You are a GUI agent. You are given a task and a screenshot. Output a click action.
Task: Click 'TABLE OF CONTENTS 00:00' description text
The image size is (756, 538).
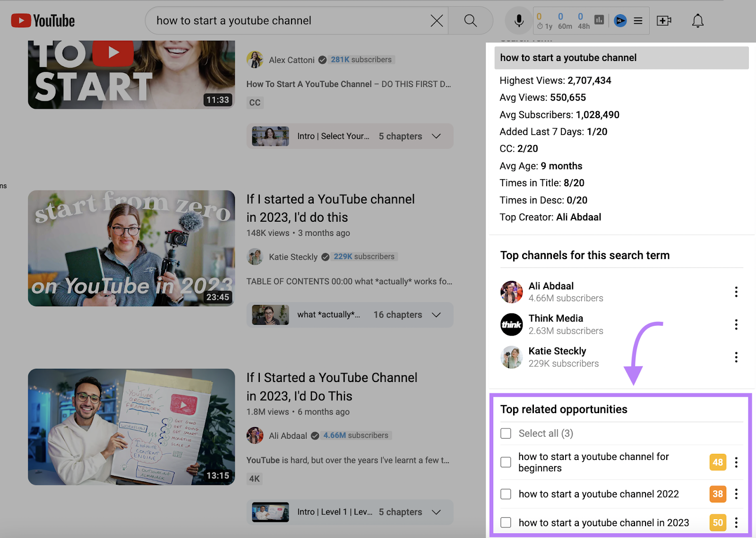(x=349, y=281)
